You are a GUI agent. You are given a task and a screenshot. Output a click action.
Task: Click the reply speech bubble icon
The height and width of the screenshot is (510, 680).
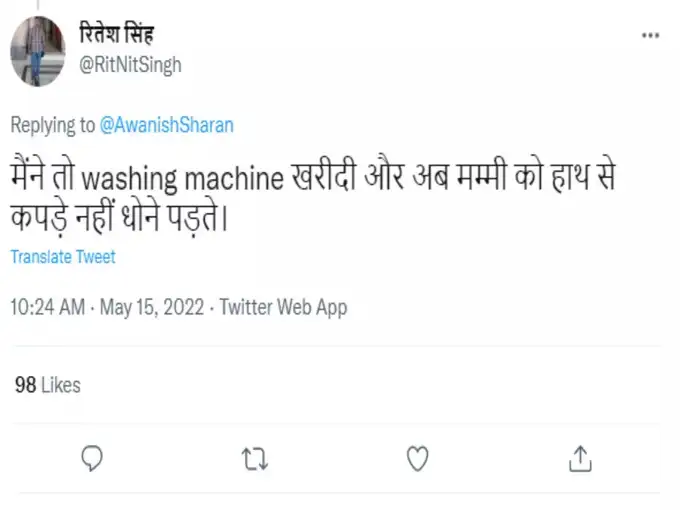91,458
